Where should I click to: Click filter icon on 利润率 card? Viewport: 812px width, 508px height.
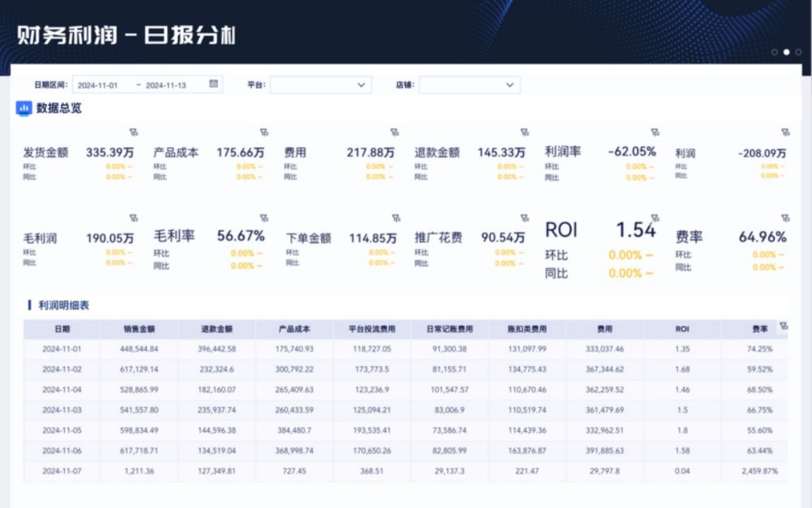[x=655, y=132]
